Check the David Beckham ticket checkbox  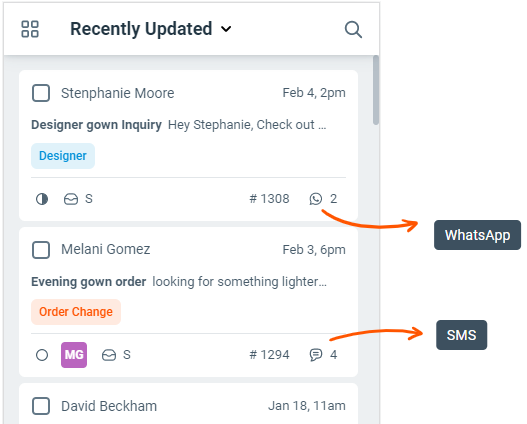coord(41,406)
